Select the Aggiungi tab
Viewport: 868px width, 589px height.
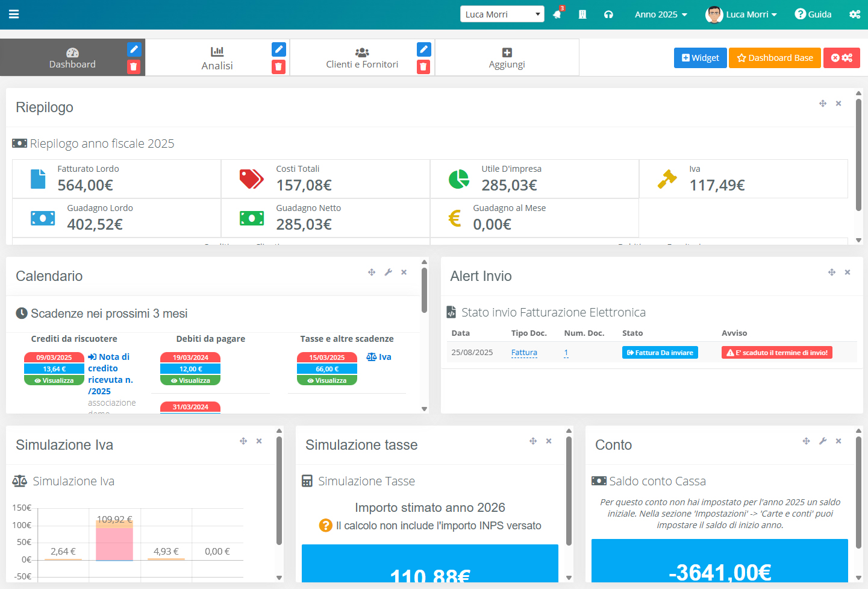click(x=507, y=58)
